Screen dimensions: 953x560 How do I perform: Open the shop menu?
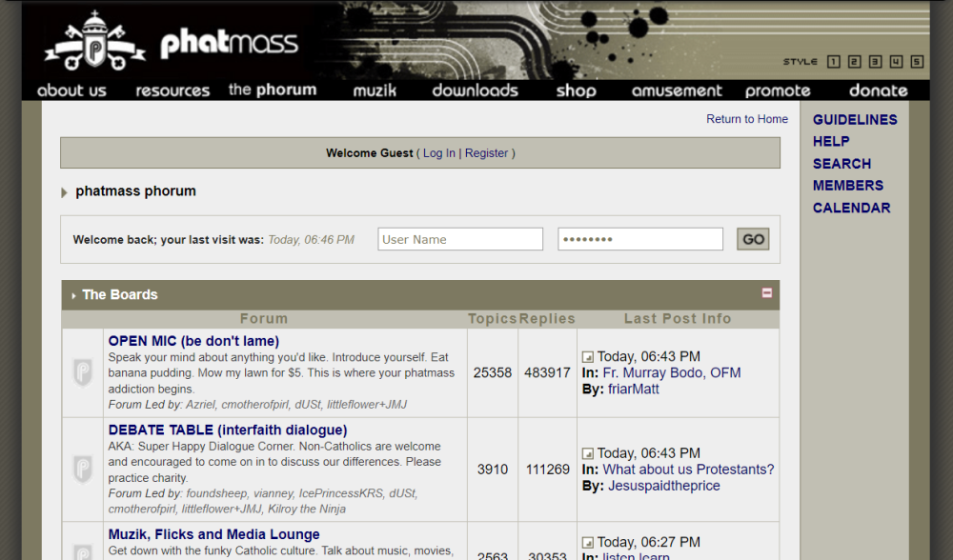pyautogui.click(x=577, y=90)
